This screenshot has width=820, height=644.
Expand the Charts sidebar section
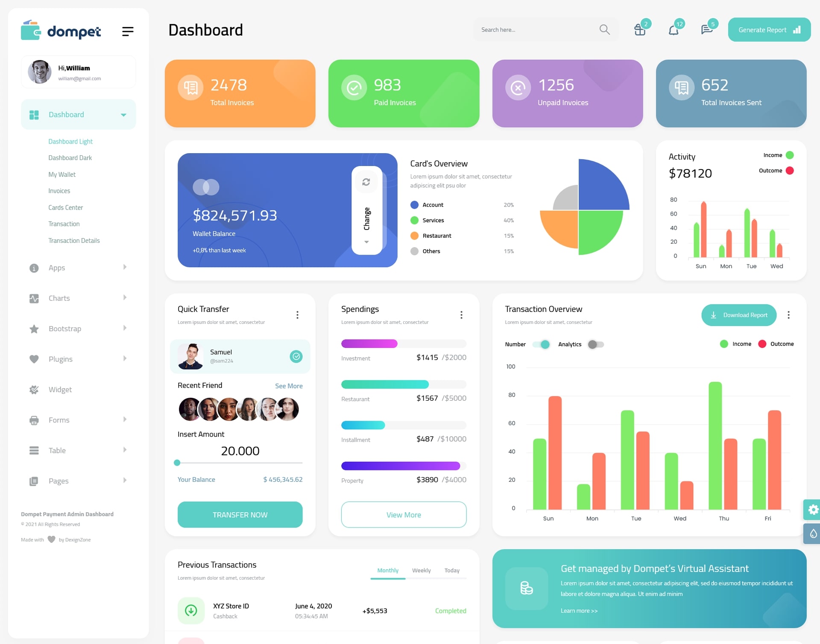[x=59, y=297]
